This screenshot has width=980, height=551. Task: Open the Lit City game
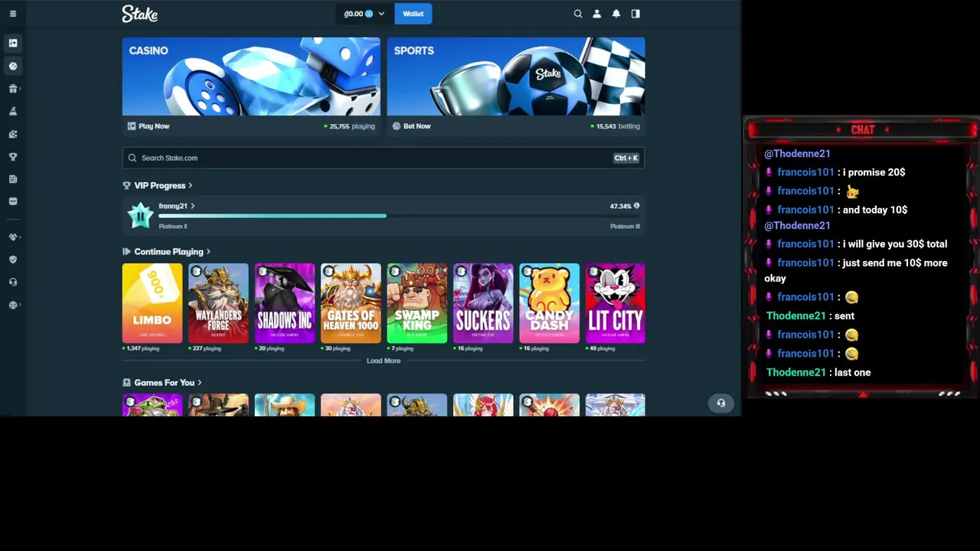(x=616, y=303)
